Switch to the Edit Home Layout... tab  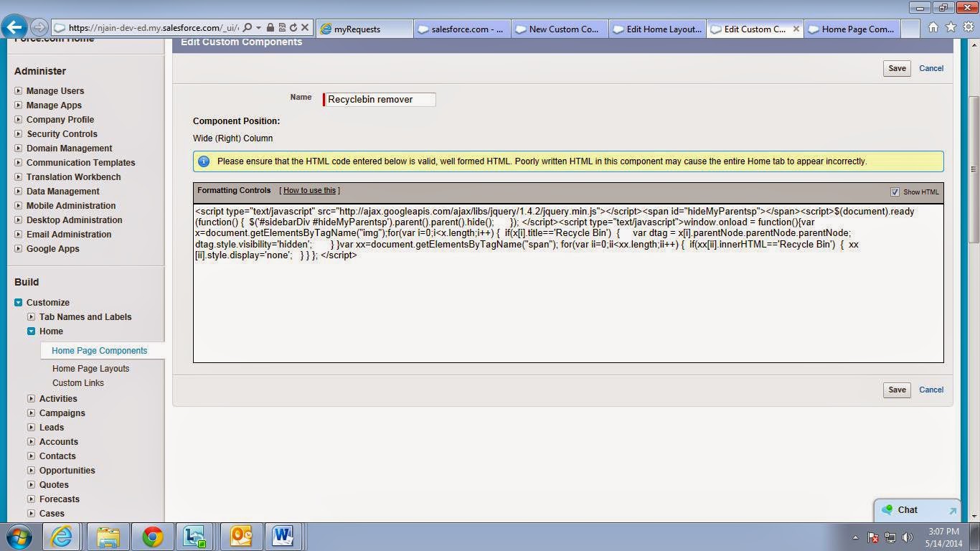(x=658, y=29)
